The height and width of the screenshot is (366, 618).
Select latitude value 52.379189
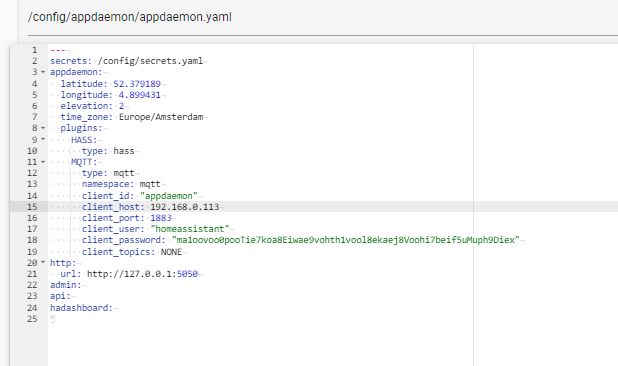(137, 84)
